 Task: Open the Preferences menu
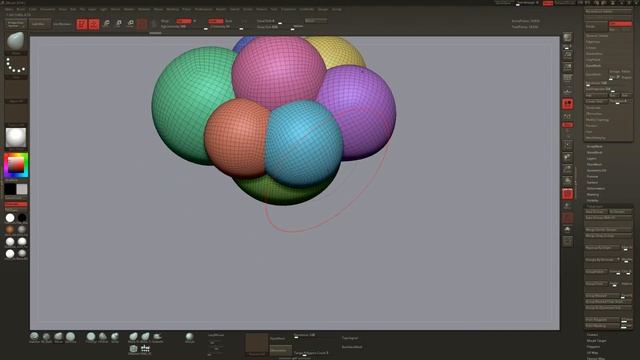203,9
